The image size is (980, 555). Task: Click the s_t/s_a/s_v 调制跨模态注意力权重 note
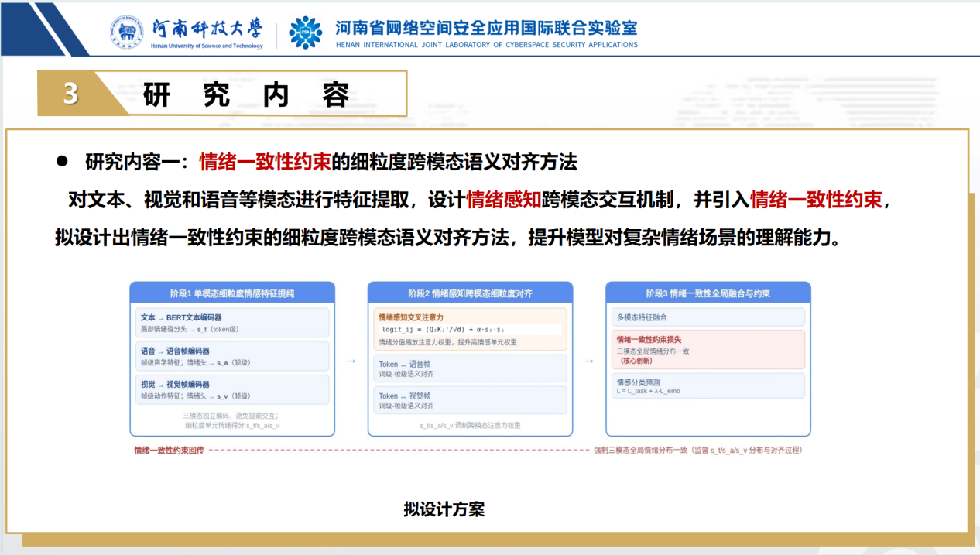(x=470, y=426)
